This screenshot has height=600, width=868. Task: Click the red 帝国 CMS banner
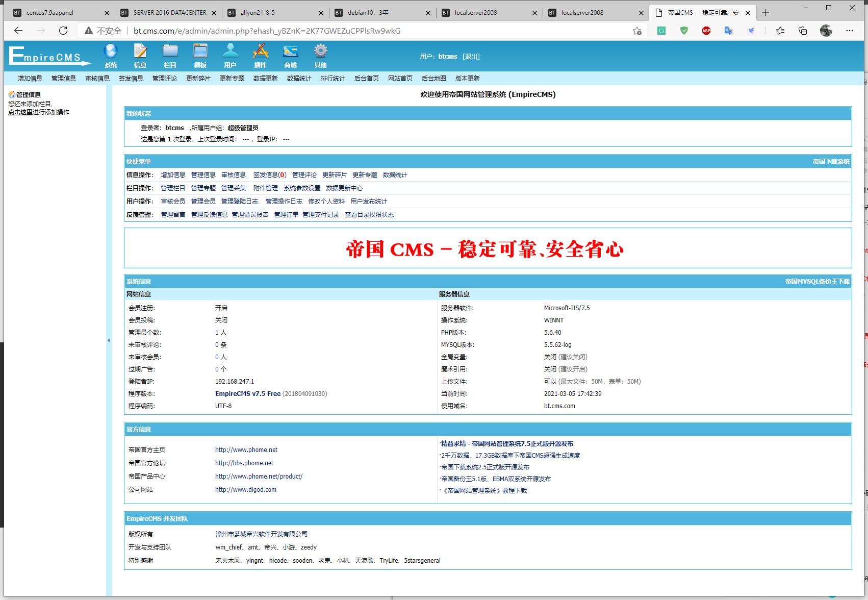click(x=484, y=249)
